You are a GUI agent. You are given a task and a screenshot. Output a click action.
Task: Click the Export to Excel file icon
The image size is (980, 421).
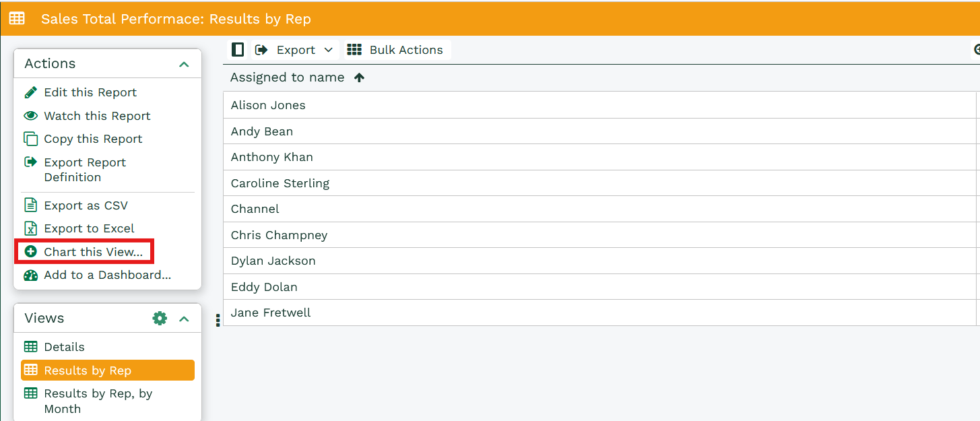point(30,228)
